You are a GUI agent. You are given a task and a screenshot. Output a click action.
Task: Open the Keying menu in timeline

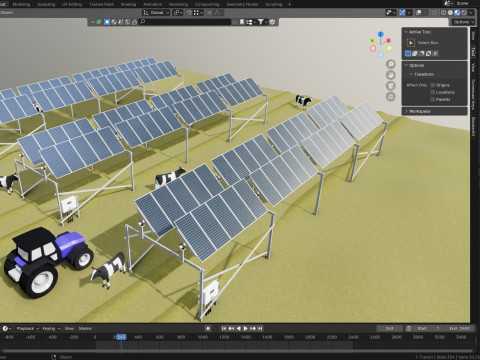[x=51, y=329]
